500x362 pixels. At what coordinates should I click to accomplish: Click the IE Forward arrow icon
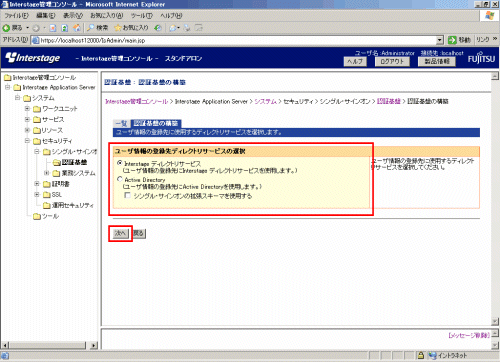coord(36,28)
